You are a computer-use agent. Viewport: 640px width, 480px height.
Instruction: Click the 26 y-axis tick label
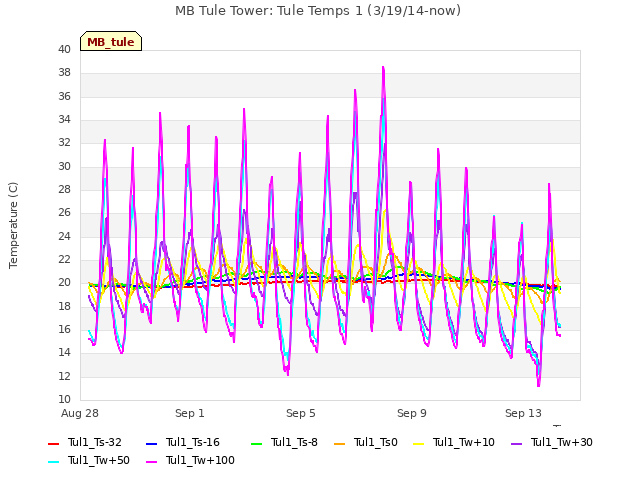tap(64, 213)
